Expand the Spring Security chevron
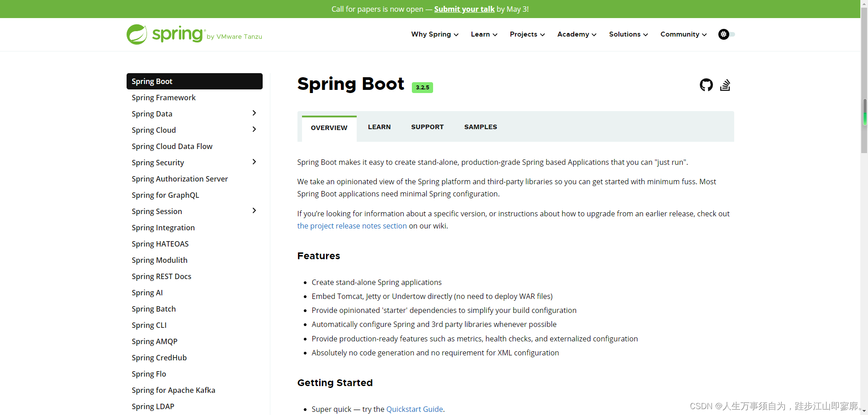 click(x=255, y=162)
